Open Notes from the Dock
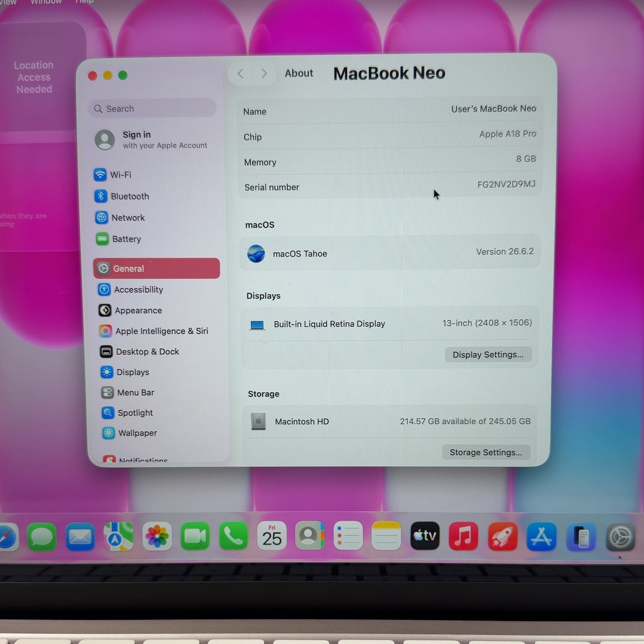644x644 pixels. [x=386, y=536]
